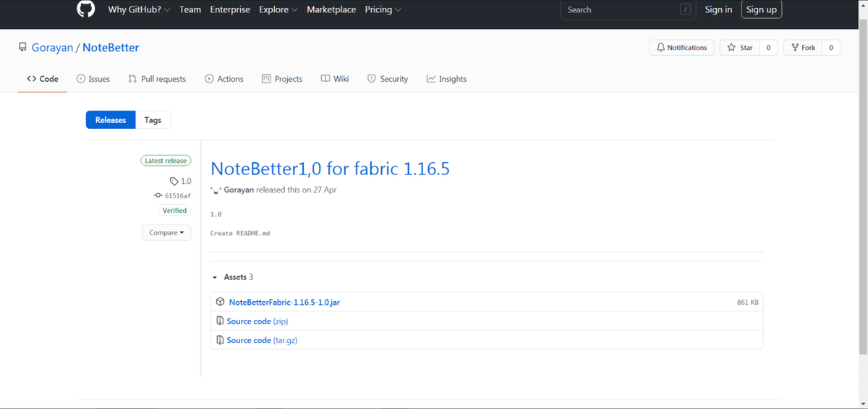Click the Create README.md text
The height and width of the screenshot is (409, 868).
click(x=240, y=233)
